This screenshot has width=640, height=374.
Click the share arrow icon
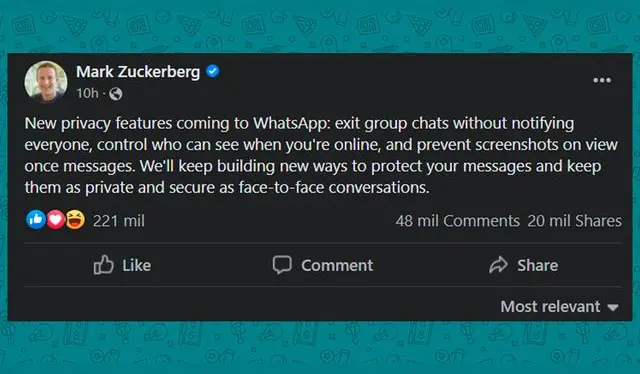click(x=498, y=265)
